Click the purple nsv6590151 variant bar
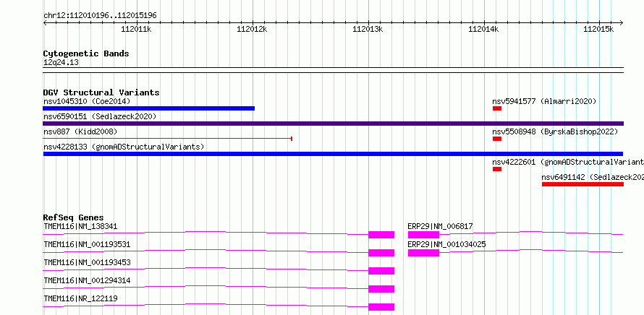 click(333, 124)
